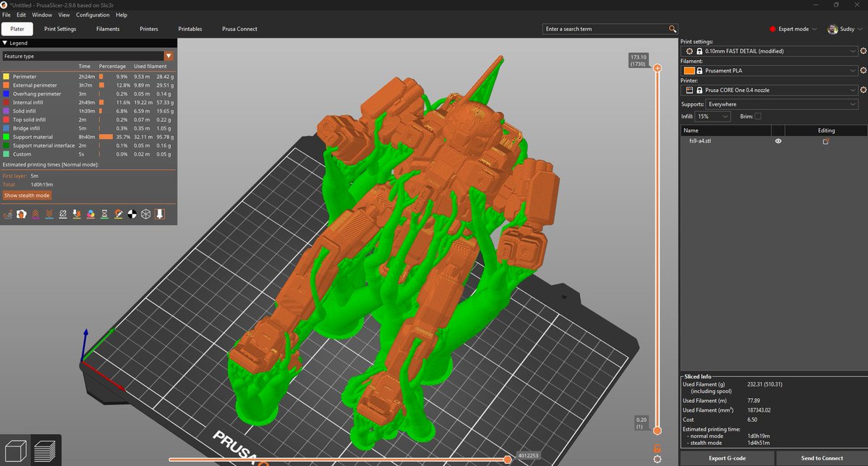
Task: Click the editing icon for fs9-a4.stl
Action: click(x=826, y=142)
